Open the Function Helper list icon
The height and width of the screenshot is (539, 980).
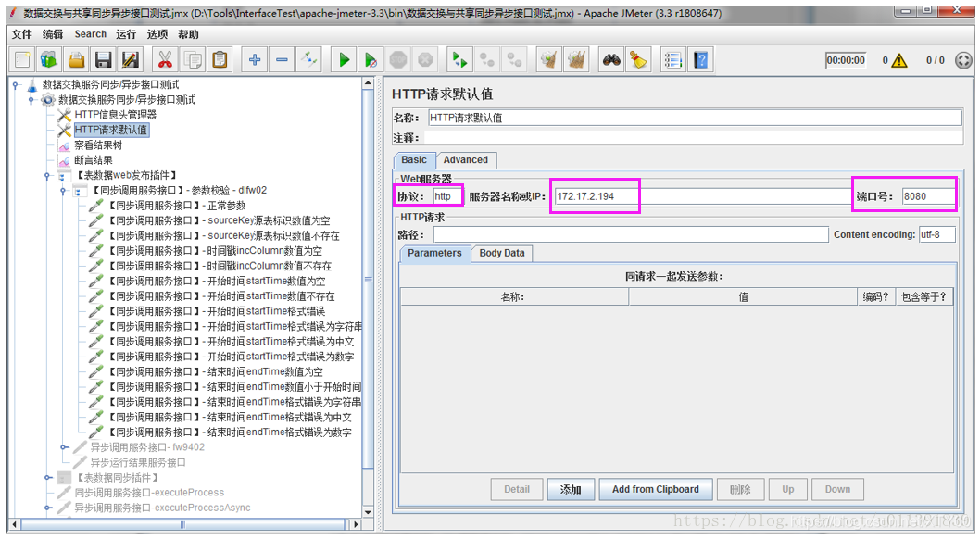673,60
